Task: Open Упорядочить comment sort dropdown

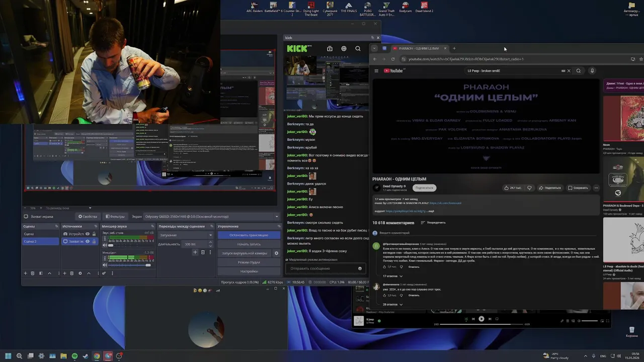Action: click(433, 223)
